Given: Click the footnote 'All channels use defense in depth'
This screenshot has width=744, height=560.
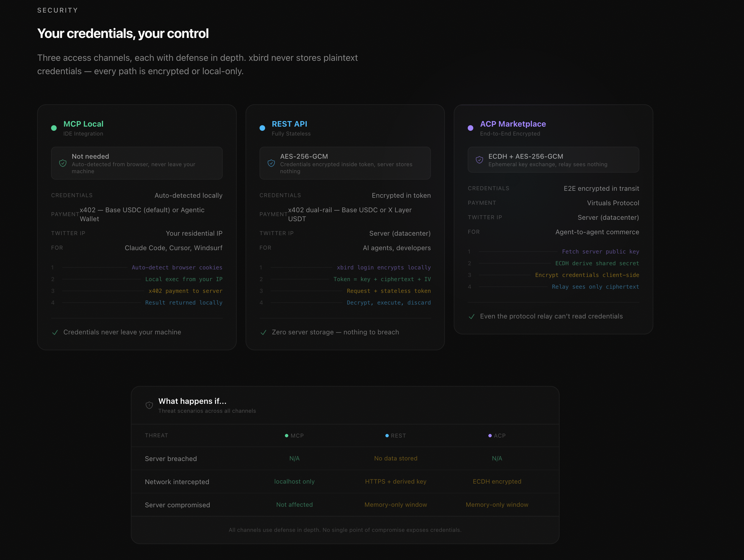Looking at the screenshot, I should tap(345, 530).
